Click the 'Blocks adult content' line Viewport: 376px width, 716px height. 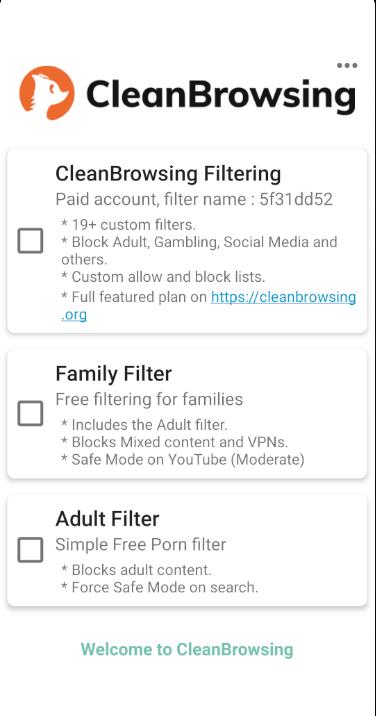(x=136, y=570)
